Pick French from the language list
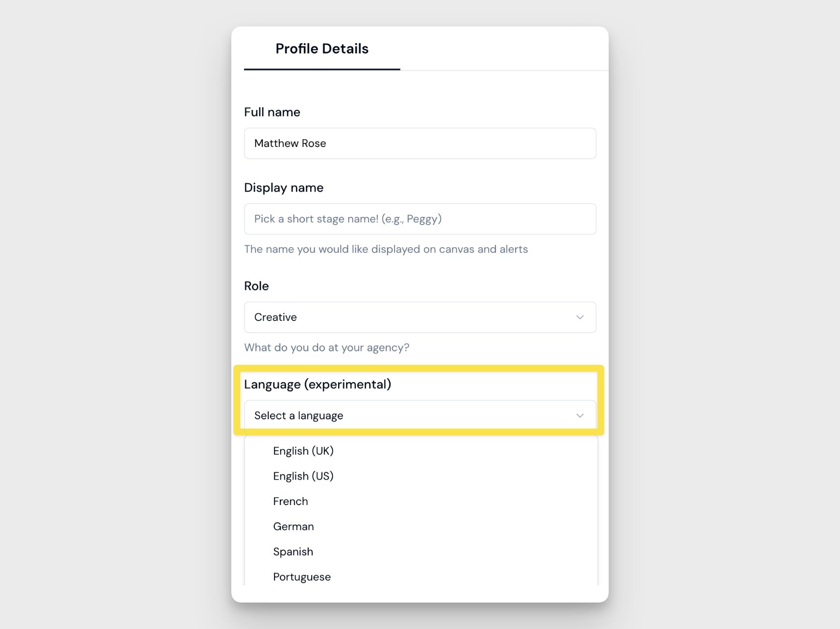This screenshot has width=840, height=629. [291, 502]
